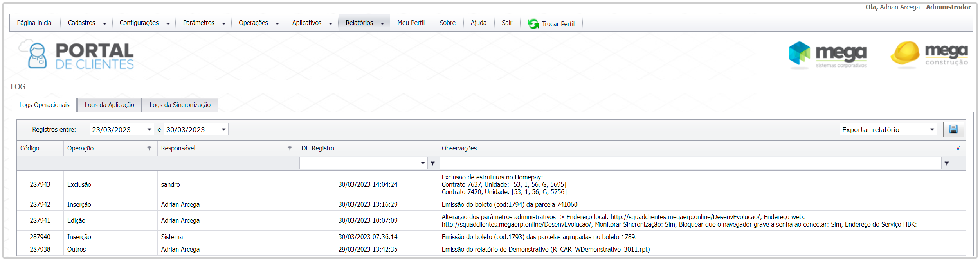980x261 pixels.
Task: Click the Trocar Perfil link
Action: point(558,24)
